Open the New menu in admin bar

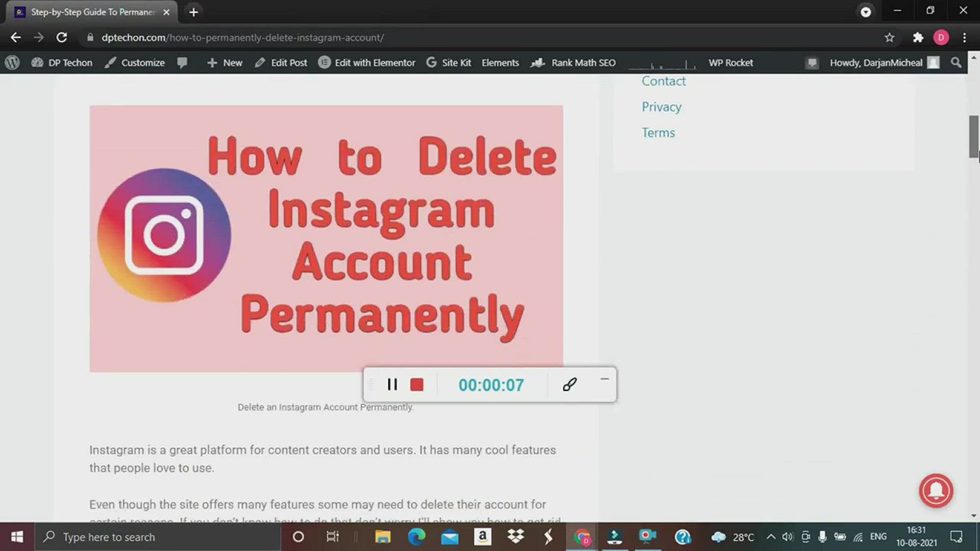pos(225,62)
